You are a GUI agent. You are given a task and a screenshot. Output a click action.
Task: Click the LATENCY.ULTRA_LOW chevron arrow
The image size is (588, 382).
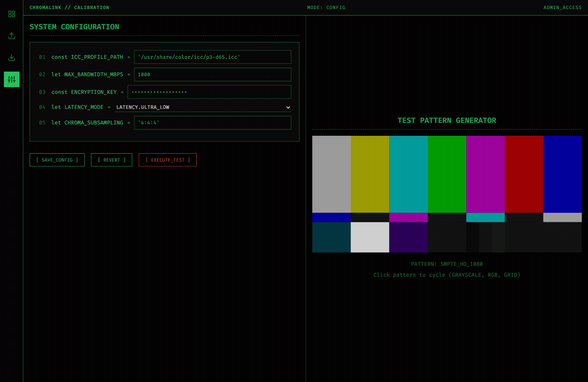[288, 107]
